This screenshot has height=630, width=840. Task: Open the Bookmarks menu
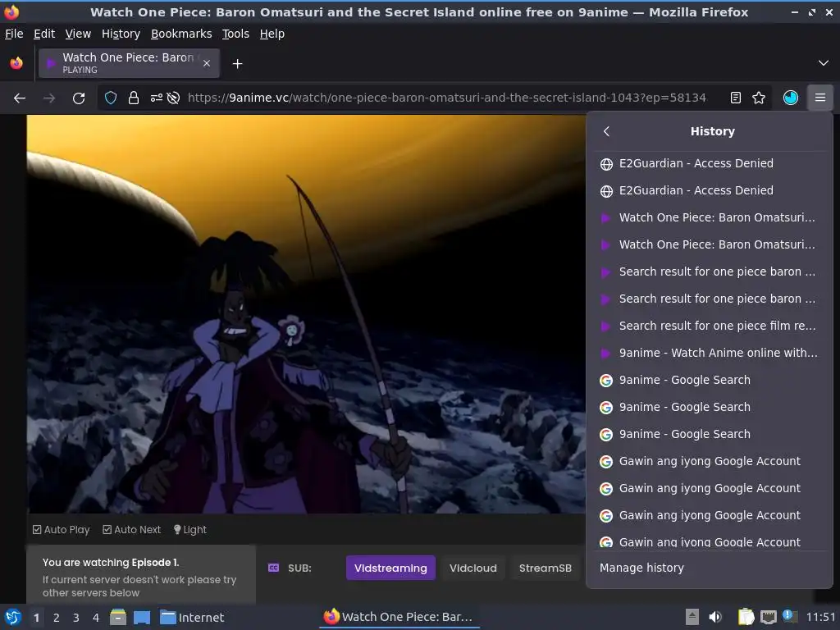pos(181,34)
